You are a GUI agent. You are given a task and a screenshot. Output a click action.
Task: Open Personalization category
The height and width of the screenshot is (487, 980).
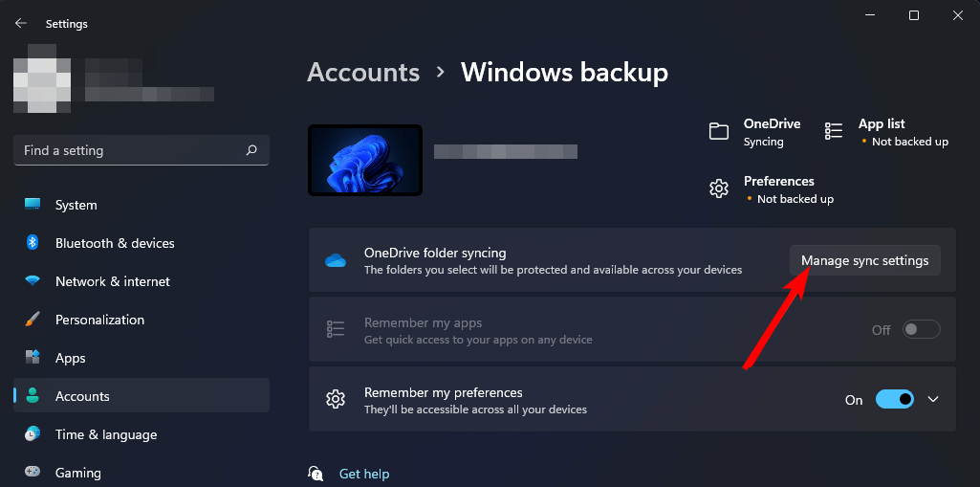pos(142,320)
